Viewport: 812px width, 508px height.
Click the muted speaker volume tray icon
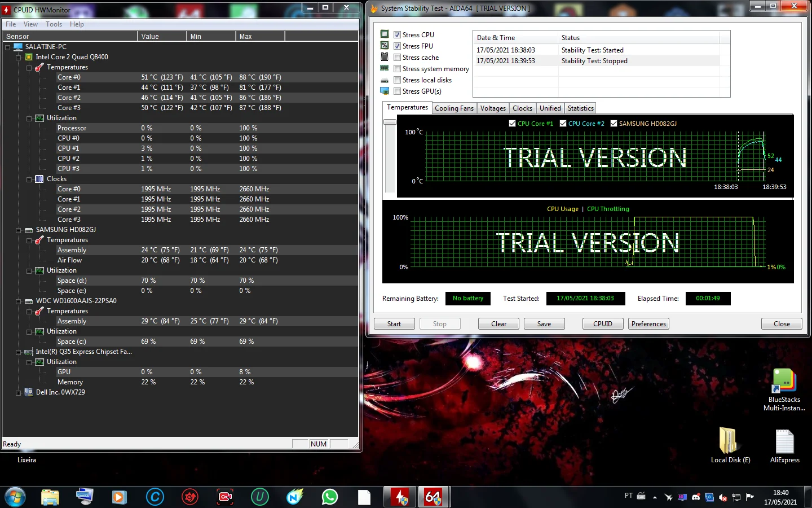pos(723,497)
